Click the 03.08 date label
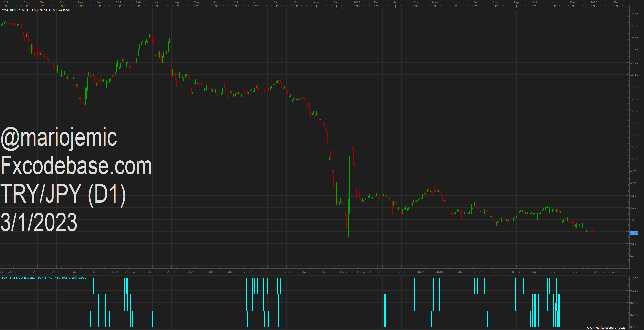The height and width of the screenshot is (330, 644). [497, 272]
